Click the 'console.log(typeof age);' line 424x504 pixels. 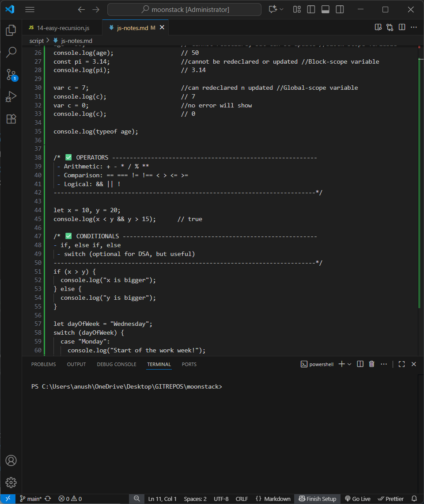coord(96,131)
